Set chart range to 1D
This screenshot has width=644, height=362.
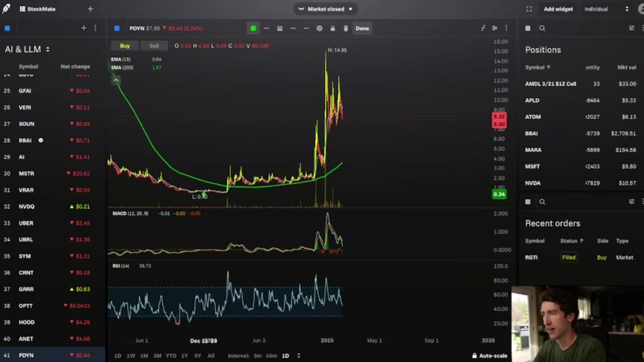pos(118,355)
